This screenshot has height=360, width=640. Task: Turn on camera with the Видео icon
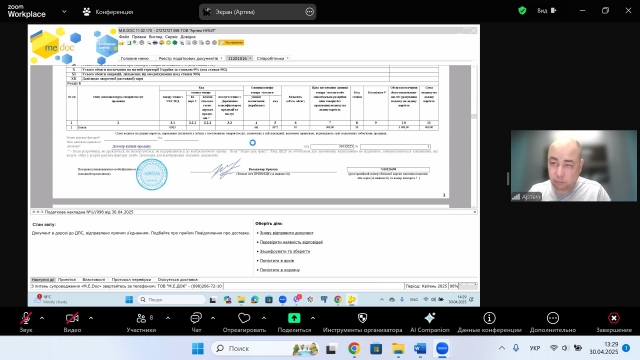point(72,318)
